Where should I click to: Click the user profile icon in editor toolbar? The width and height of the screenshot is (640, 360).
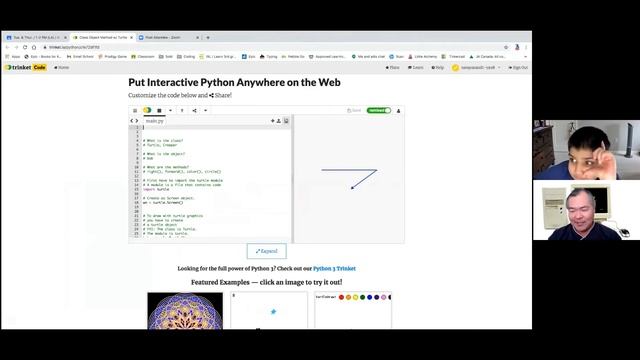[x=398, y=111]
